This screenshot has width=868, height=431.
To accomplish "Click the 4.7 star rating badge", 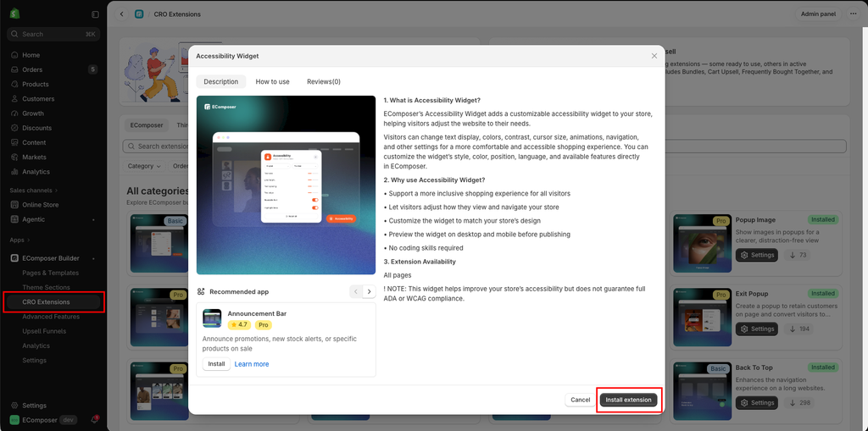I will 239,325.
